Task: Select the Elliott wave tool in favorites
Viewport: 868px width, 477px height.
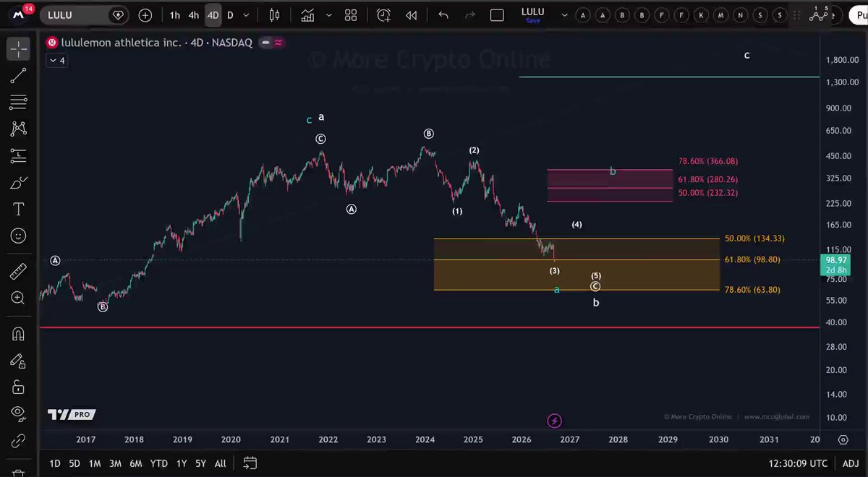Action: tap(820, 13)
